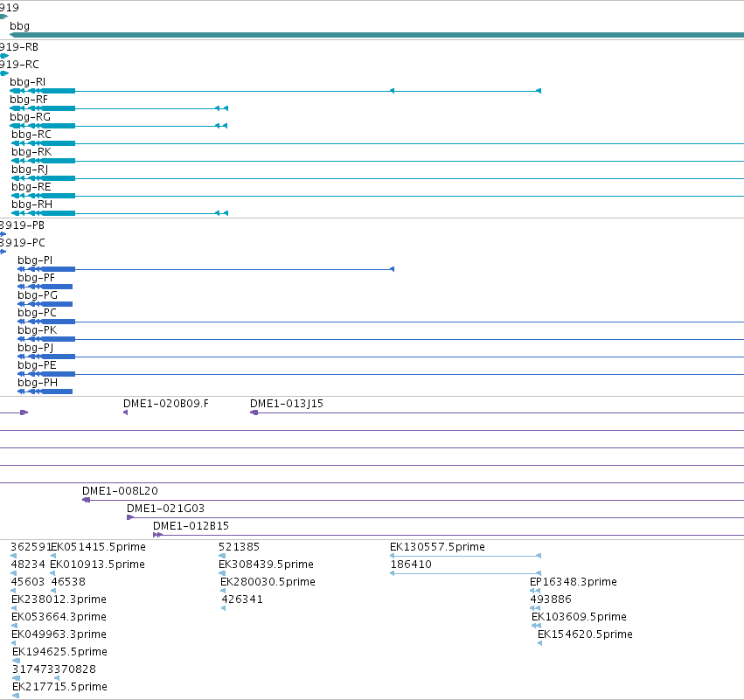The width and height of the screenshot is (744, 700).
Task: Select feature label 521385
Action: click(x=240, y=547)
